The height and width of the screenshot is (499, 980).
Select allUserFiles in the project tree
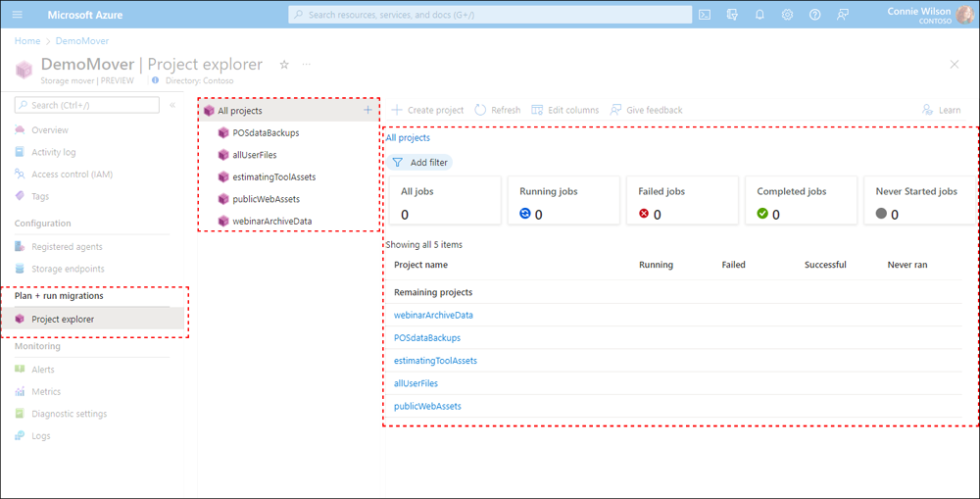click(x=255, y=155)
